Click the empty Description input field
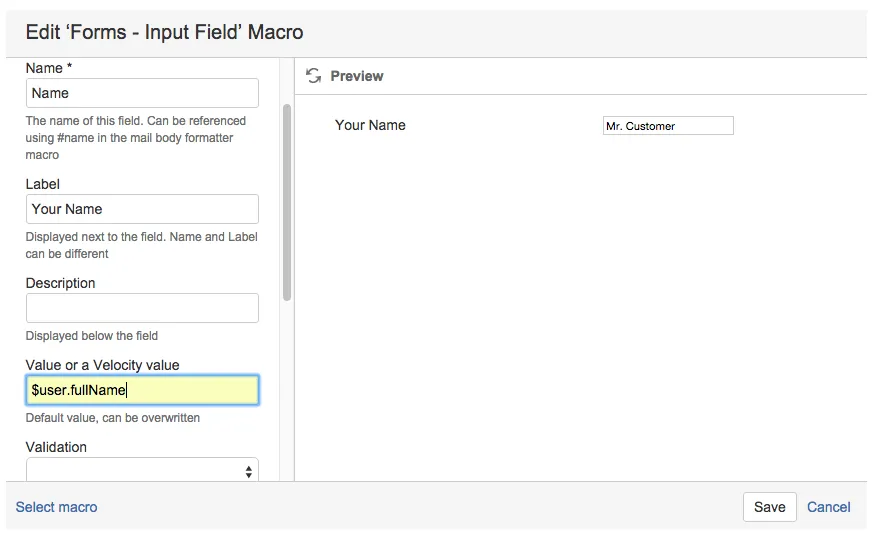Screen dimensions: 876x537 click(x=142, y=308)
